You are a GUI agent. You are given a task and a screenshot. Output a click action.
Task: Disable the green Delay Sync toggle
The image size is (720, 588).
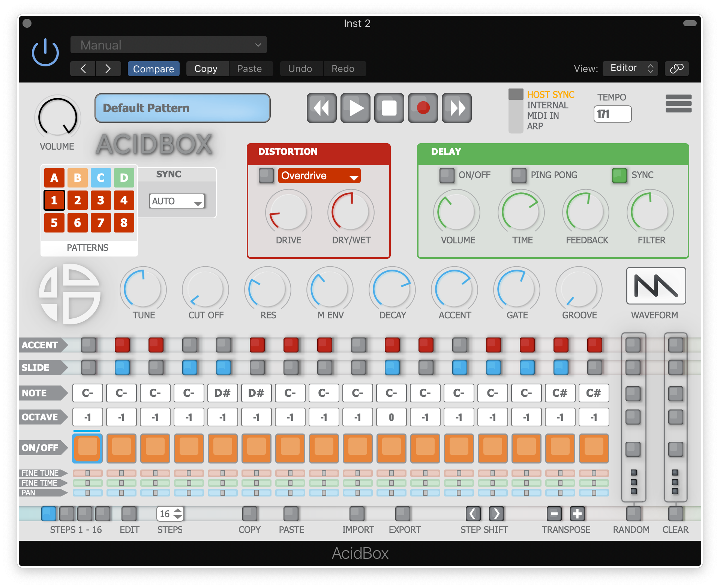619,175
